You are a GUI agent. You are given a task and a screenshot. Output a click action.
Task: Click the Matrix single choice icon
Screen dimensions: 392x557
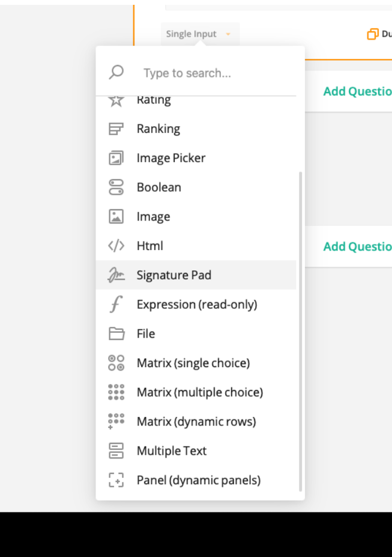click(x=116, y=363)
